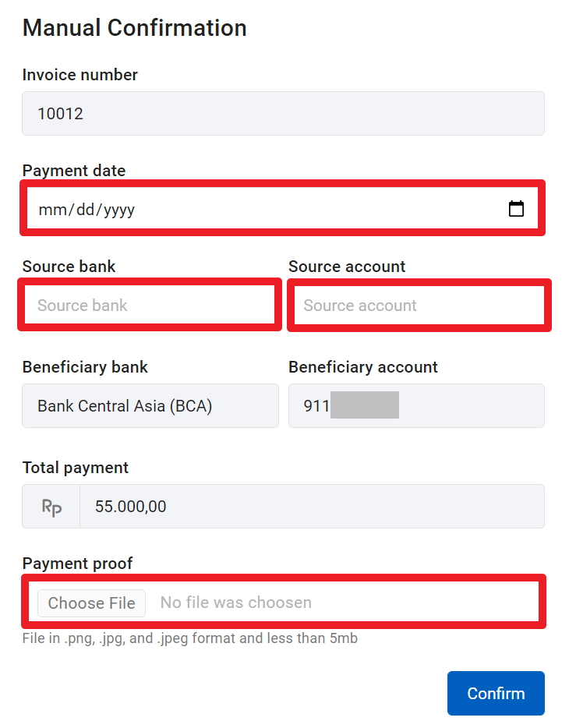Image resolution: width=576 pixels, height=728 pixels.
Task: Click the 'No file was choosen' text
Action: click(236, 603)
